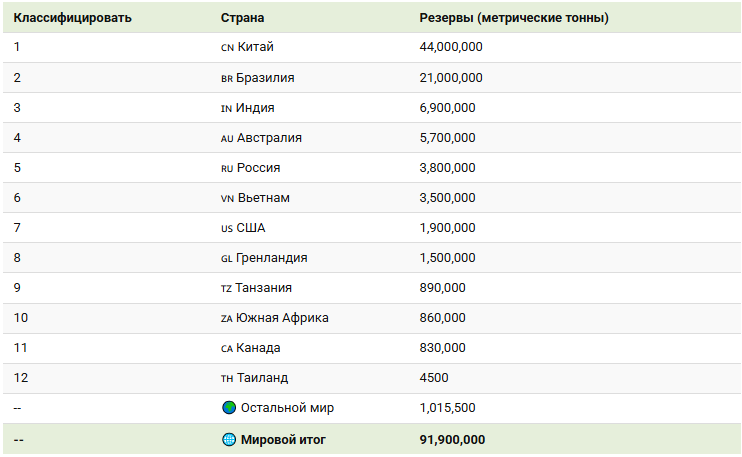Click the Резервы (метрические тонны) column header

click(x=514, y=18)
